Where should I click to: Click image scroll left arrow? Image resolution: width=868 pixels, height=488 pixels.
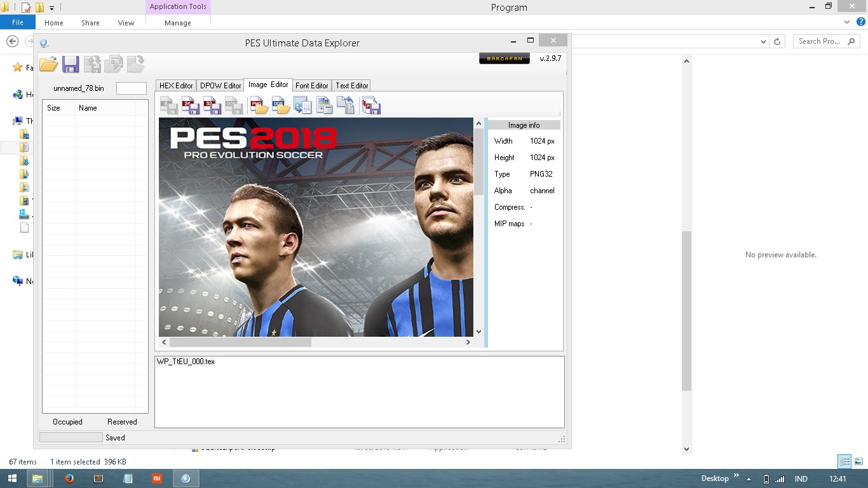(x=164, y=342)
